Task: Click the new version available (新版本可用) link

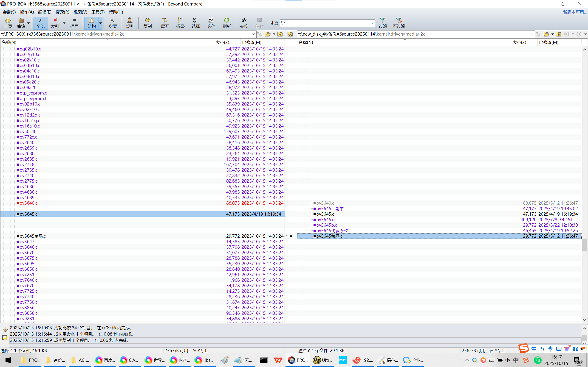Action: (574, 12)
